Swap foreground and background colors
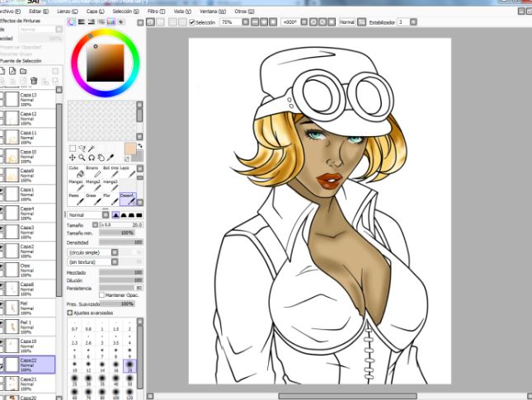Viewport: 532px width, 400px height. pos(139,146)
